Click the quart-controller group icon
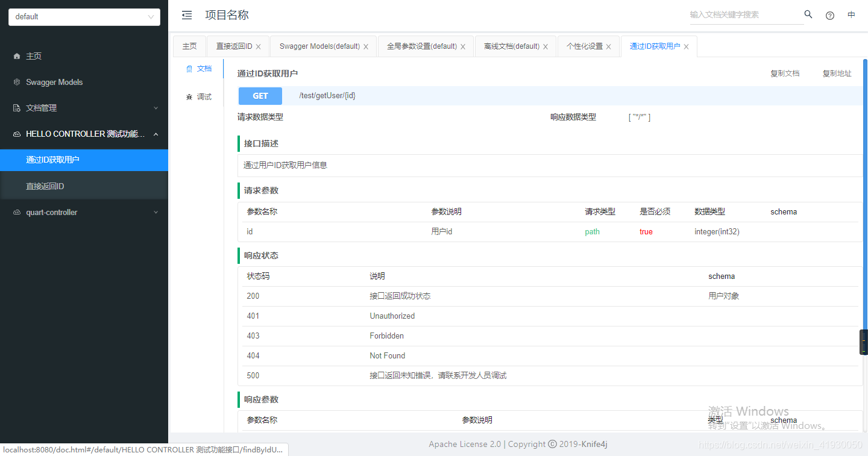The height and width of the screenshot is (456, 868). (x=16, y=212)
